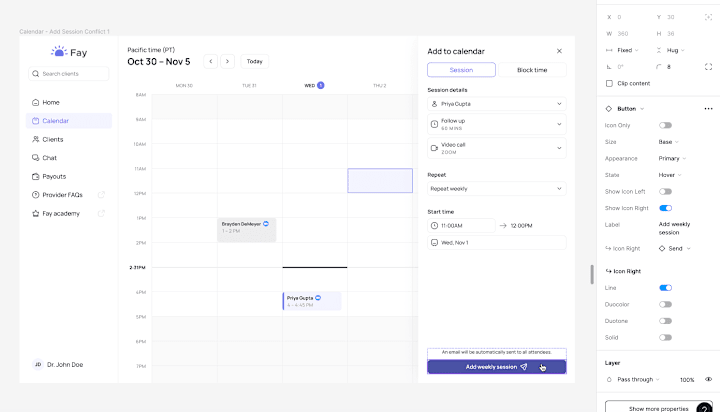Click the Add weekly session button
720x412 pixels.
point(497,367)
